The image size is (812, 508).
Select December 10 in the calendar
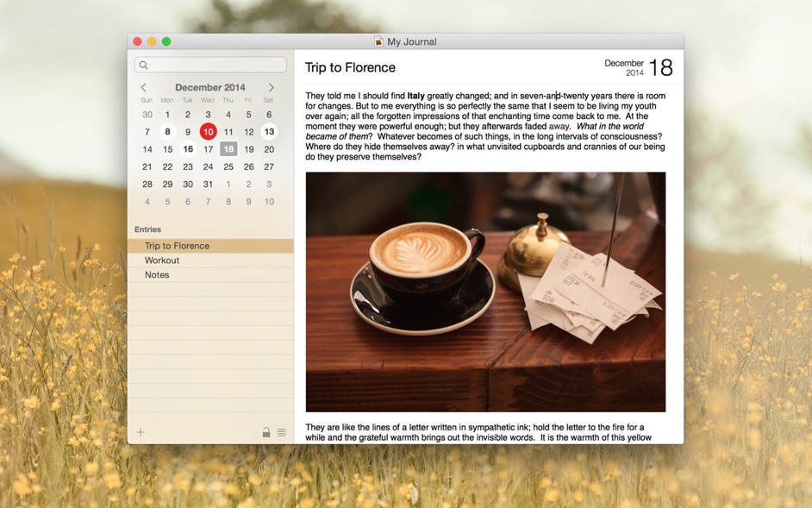(209, 132)
